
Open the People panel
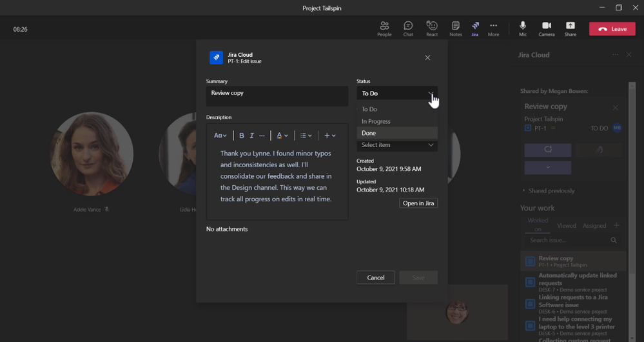(384, 29)
